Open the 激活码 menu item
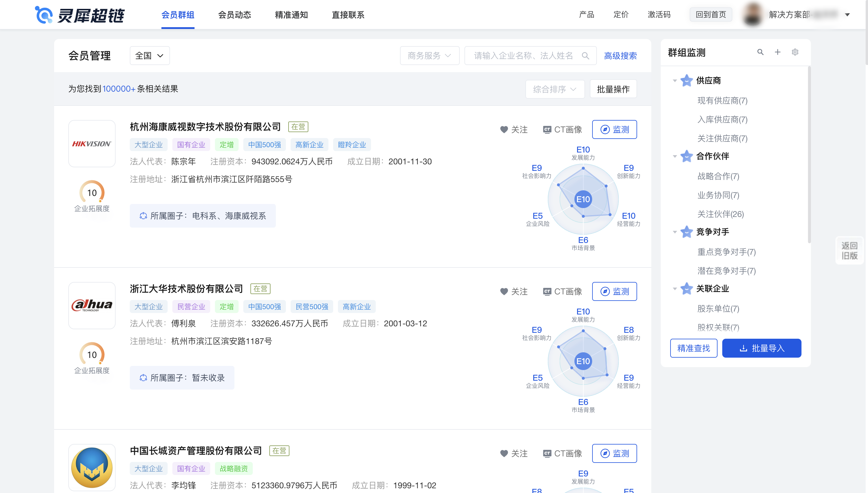Image resolution: width=868 pixels, height=493 pixels. pos(659,14)
